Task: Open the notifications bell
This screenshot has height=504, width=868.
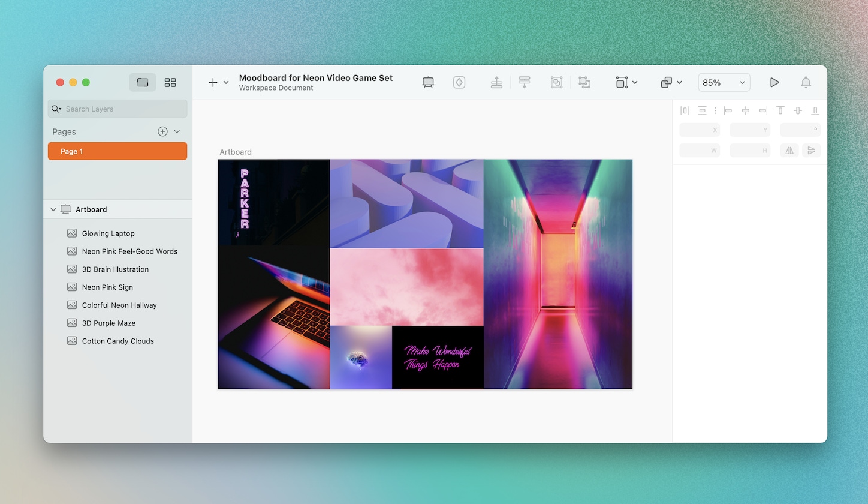Action: (x=806, y=82)
